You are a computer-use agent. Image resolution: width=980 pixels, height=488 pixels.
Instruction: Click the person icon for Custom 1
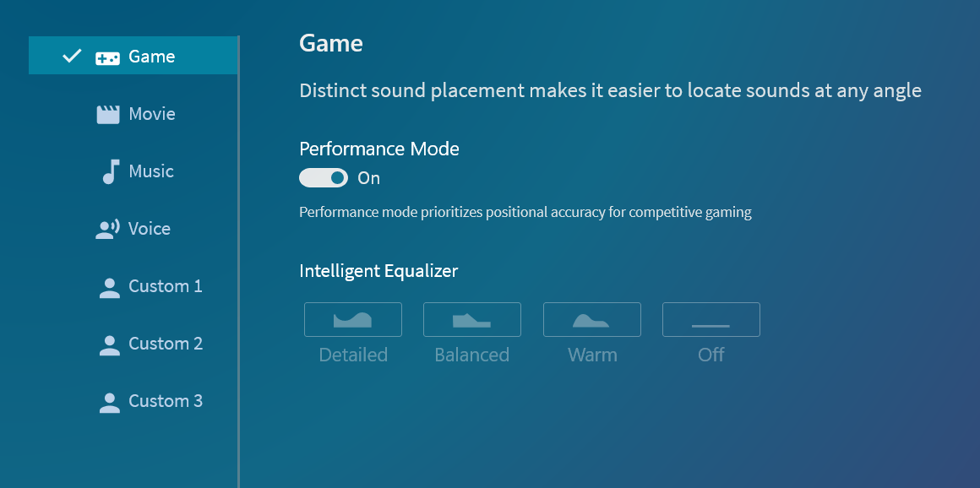coord(109,287)
